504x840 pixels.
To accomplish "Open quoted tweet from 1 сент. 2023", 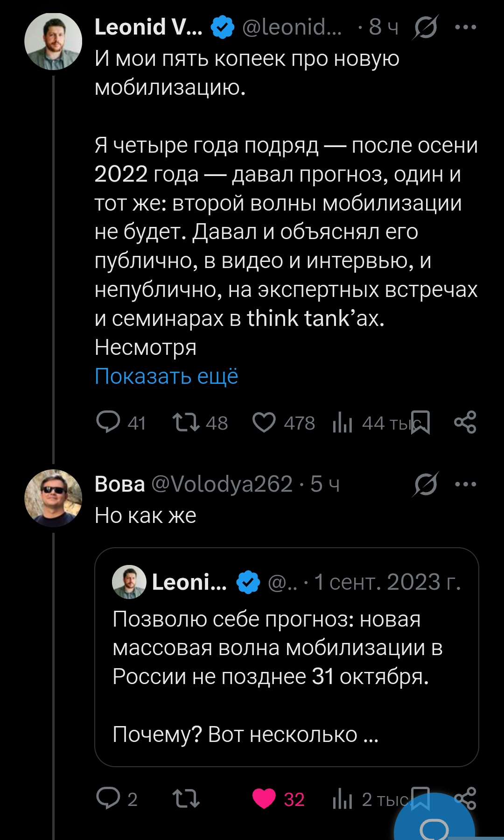I will tap(287, 657).
